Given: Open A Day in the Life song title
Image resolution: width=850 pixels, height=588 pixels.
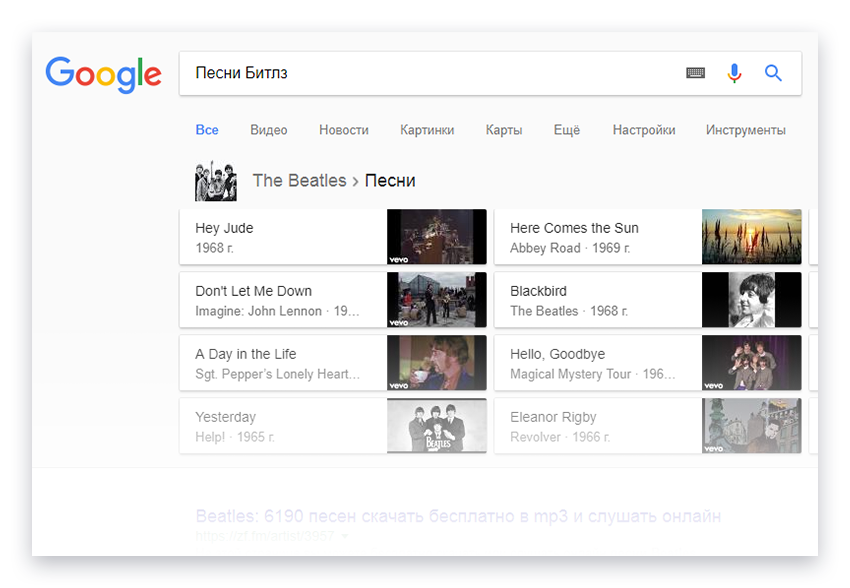Looking at the screenshot, I should coord(246,354).
